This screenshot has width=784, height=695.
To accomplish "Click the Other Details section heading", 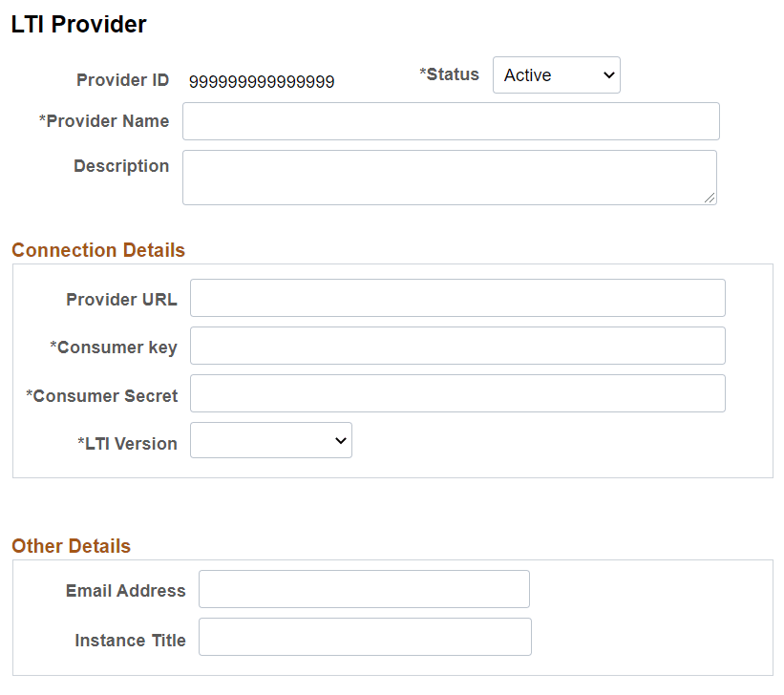I will pyautogui.click(x=71, y=546).
